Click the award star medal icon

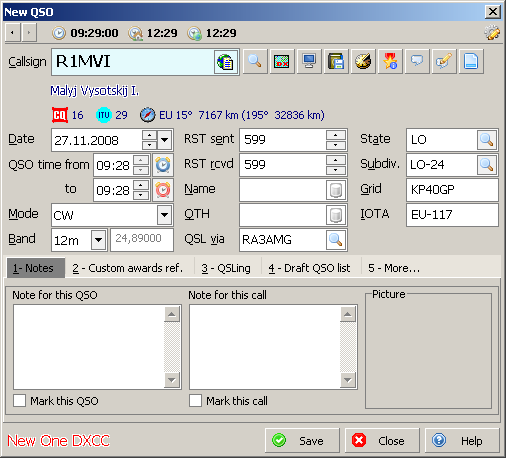[x=390, y=61]
